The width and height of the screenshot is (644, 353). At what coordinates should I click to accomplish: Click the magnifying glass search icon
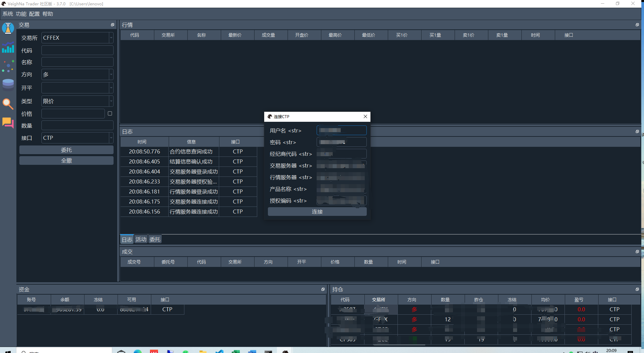click(x=8, y=104)
